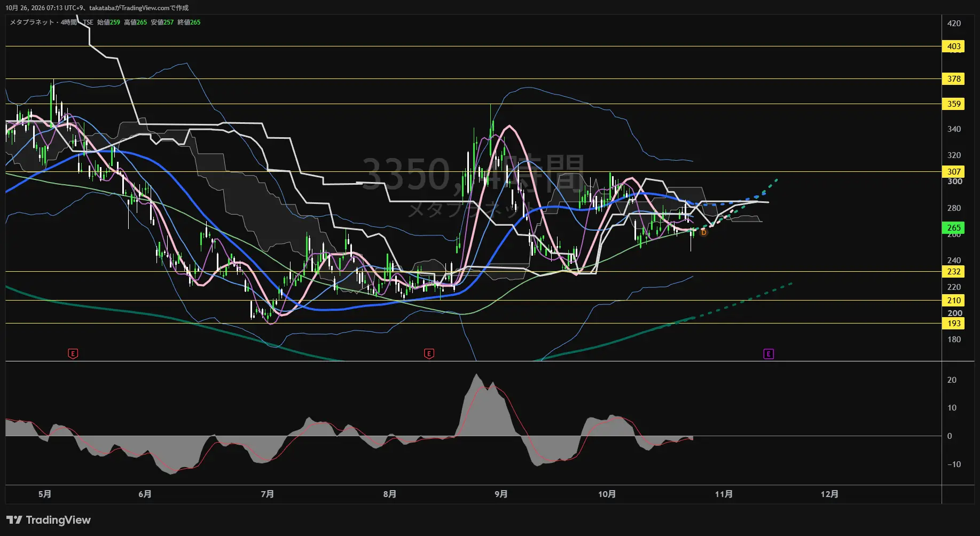Select the yellow 359 price level label
Screen dimensions: 980x536
point(953,104)
